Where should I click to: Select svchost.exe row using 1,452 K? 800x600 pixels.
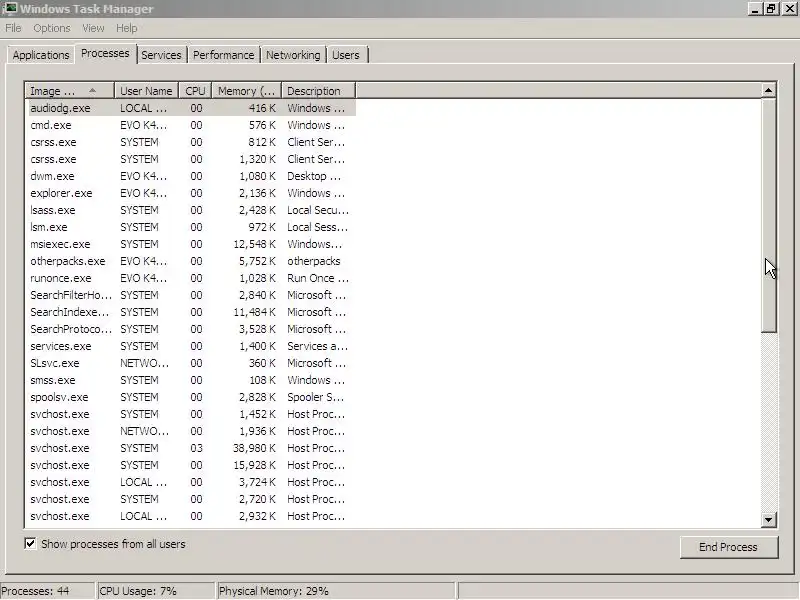(190, 414)
